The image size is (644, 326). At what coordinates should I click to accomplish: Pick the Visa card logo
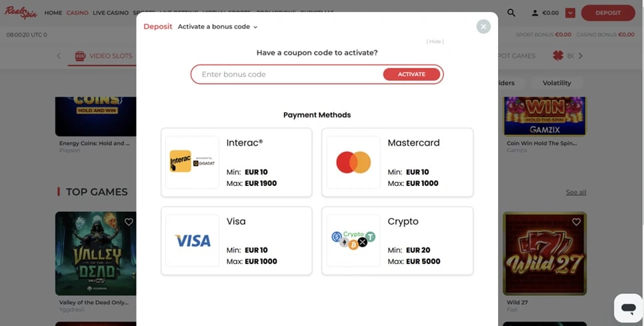pyautogui.click(x=192, y=241)
